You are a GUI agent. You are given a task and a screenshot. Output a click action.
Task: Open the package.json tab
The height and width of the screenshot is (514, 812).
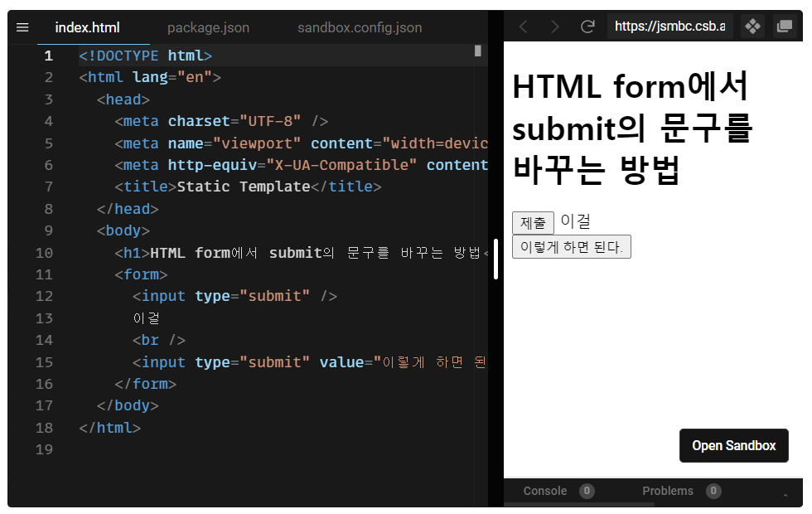click(208, 27)
